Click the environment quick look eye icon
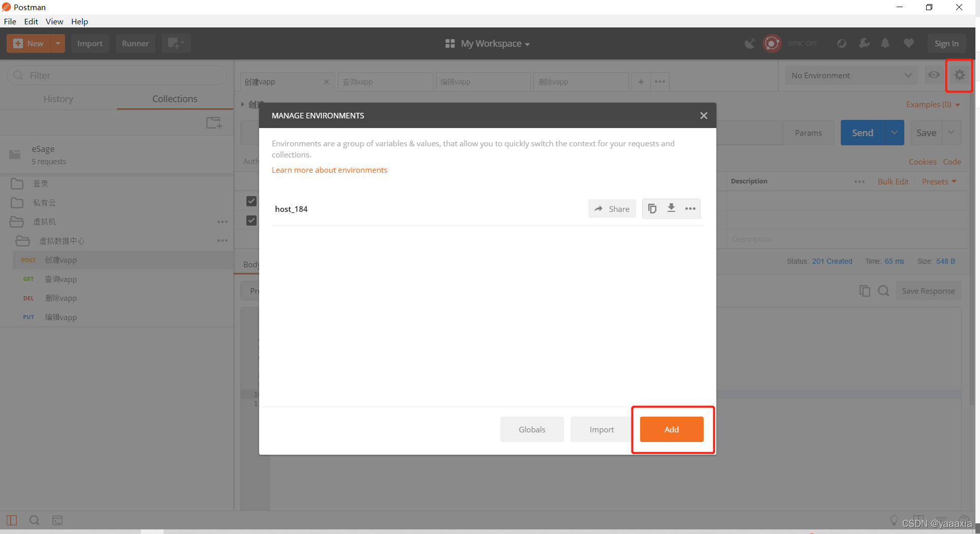980x534 pixels. [x=934, y=75]
